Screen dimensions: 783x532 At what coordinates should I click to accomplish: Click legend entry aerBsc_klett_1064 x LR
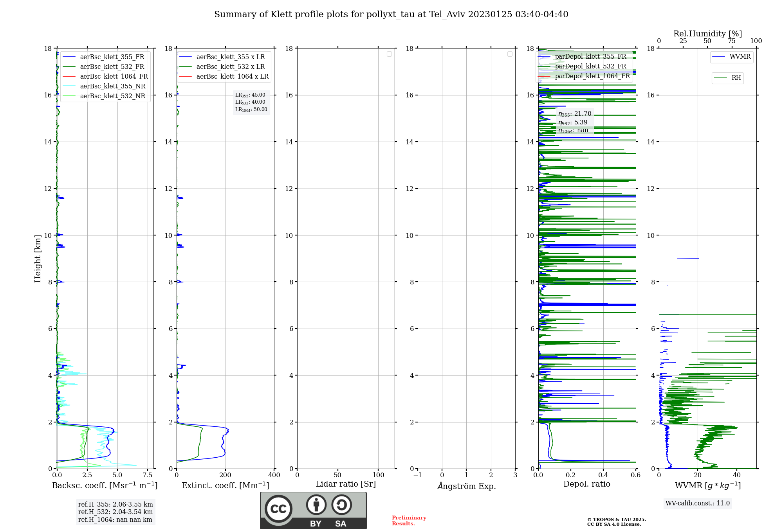click(224, 76)
